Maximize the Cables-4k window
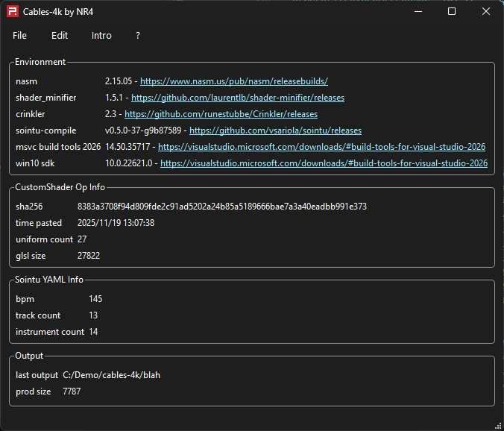 coord(451,11)
